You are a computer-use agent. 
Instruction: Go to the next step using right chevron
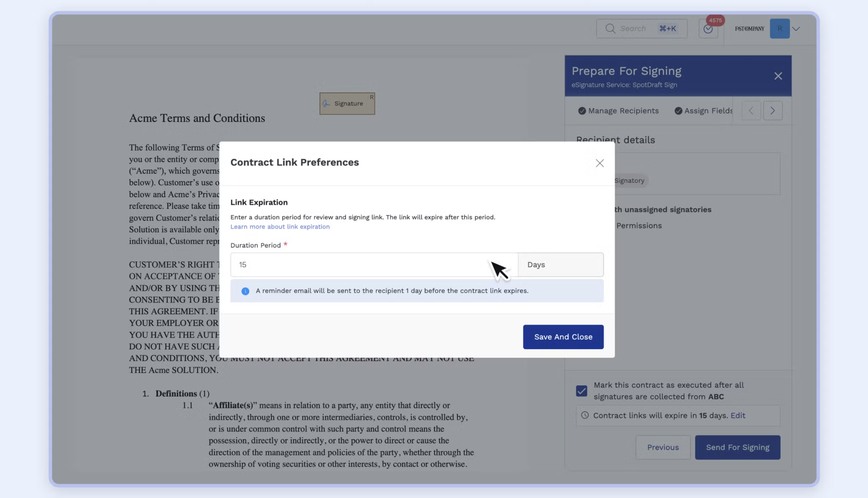tap(773, 111)
